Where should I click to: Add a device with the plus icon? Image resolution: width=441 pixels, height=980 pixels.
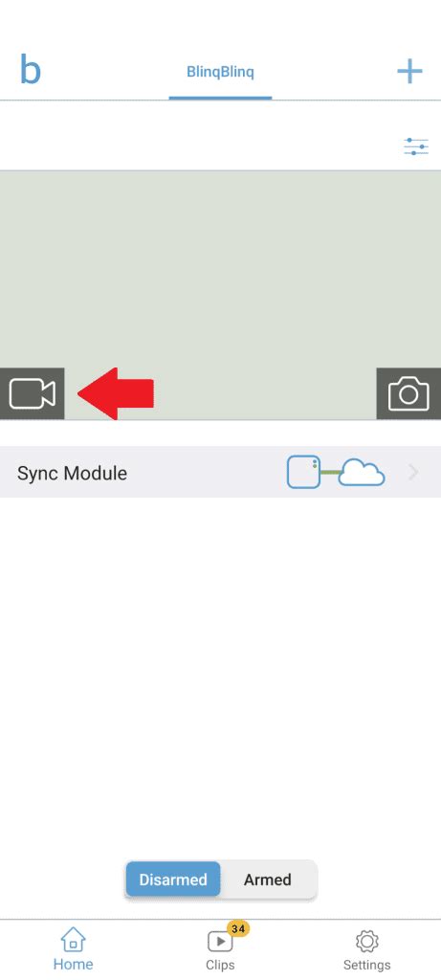(x=409, y=72)
